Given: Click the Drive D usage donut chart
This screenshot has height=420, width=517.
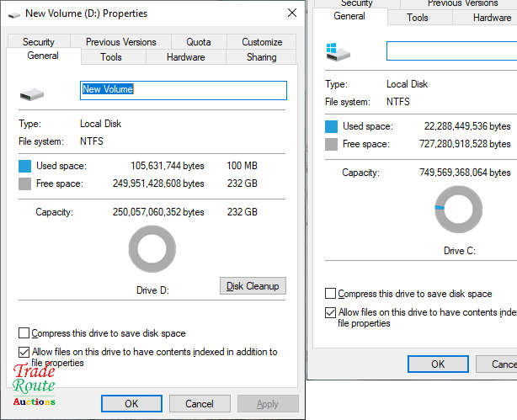Looking at the screenshot, I should click(x=152, y=253).
